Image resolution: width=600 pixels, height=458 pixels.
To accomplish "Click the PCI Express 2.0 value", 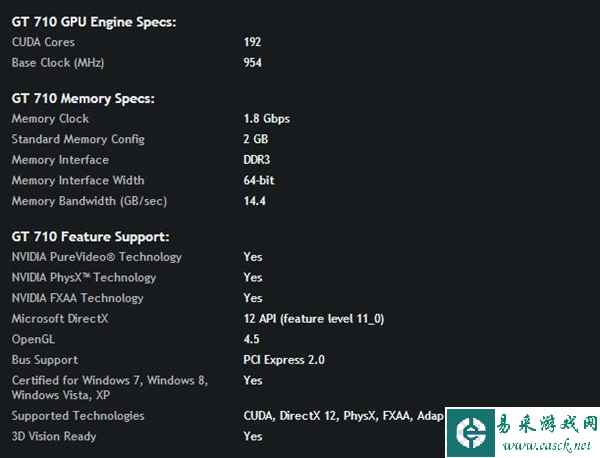I will tap(284, 360).
